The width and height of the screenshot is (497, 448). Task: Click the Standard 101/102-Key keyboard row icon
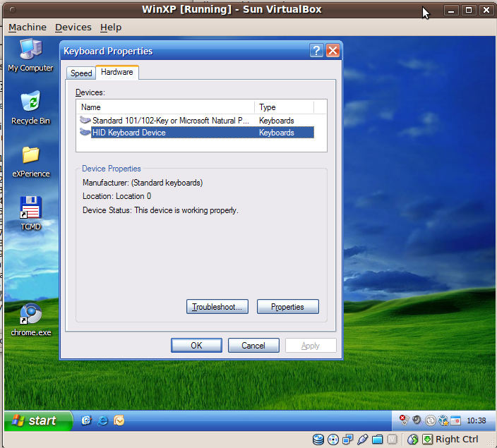pyautogui.click(x=85, y=120)
